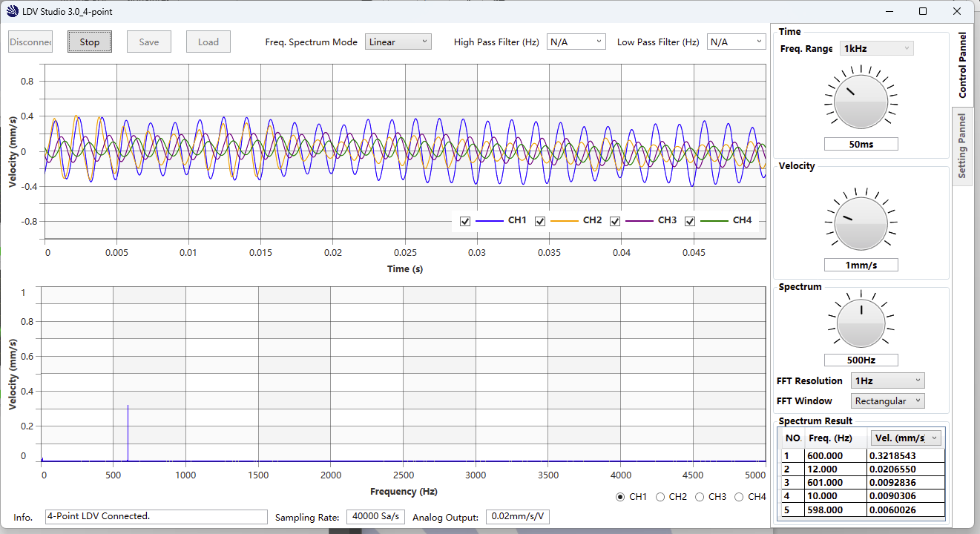Image resolution: width=980 pixels, height=534 pixels.
Task: Toggle the CH4 trace checkbox
Action: pyautogui.click(x=690, y=221)
